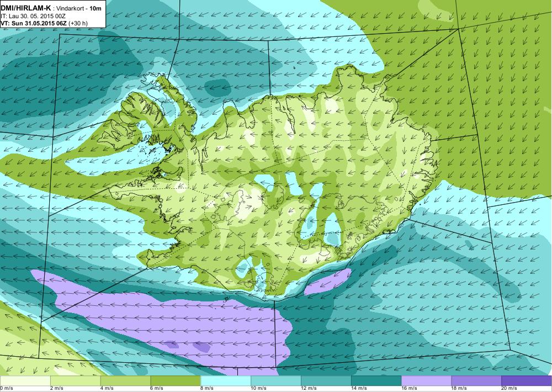Click the legend swatch between 16 and 18 m/s
Screen dimensions: 552x392
pos(426,381)
